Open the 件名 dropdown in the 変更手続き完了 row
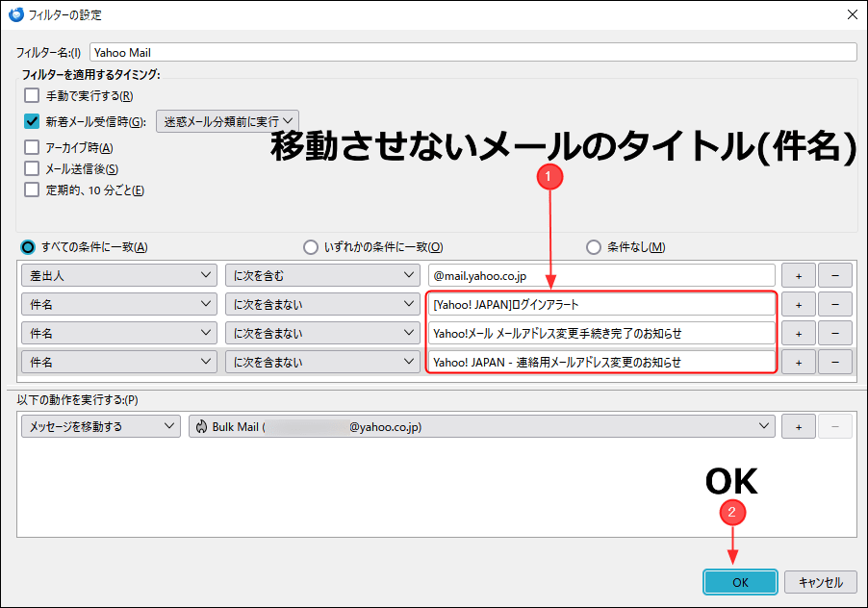 point(119,333)
